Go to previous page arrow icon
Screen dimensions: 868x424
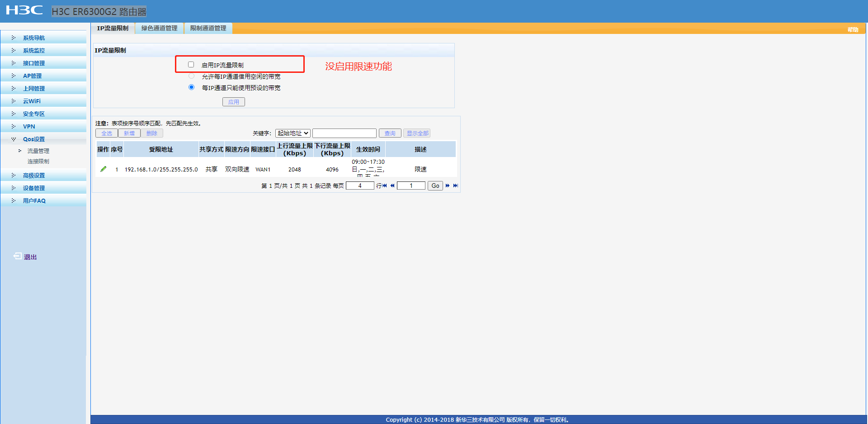click(392, 186)
